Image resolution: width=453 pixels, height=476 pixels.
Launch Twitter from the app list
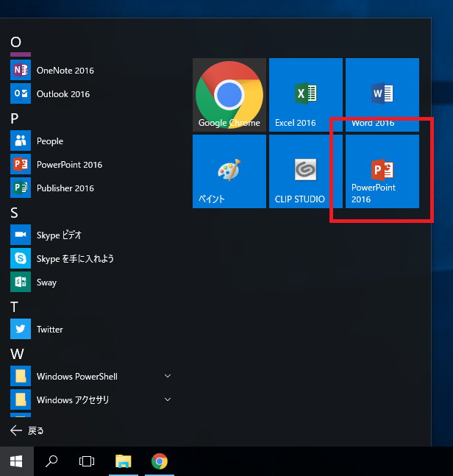pyautogui.click(x=49, y=330)
